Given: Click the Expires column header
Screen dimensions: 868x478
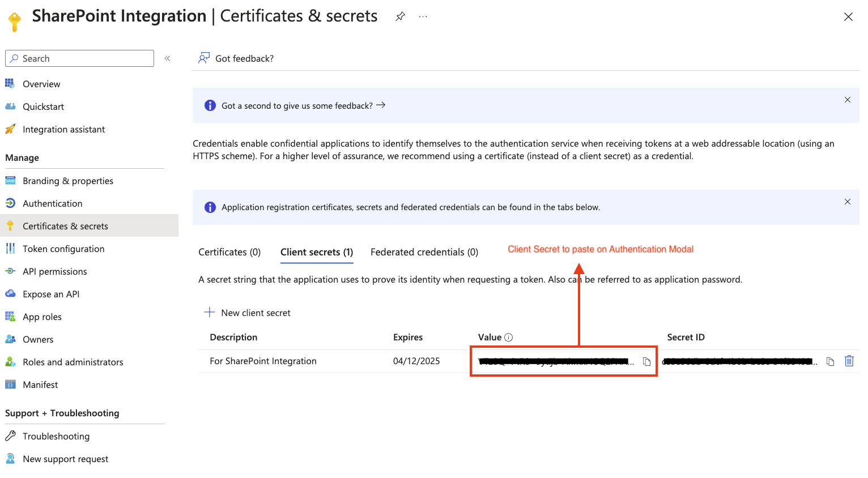Looking at the screenshot, I should [408, 337].
